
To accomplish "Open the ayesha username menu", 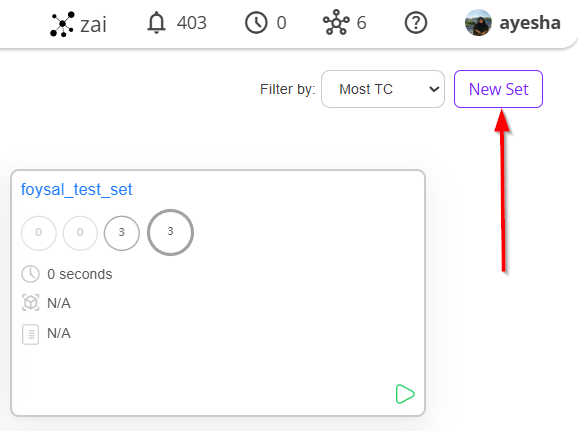I will (x=530, y=23).
